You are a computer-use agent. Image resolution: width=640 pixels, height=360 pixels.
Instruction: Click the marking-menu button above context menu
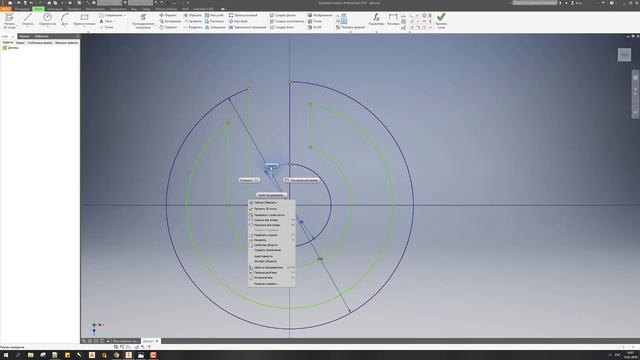click(271, 195)
